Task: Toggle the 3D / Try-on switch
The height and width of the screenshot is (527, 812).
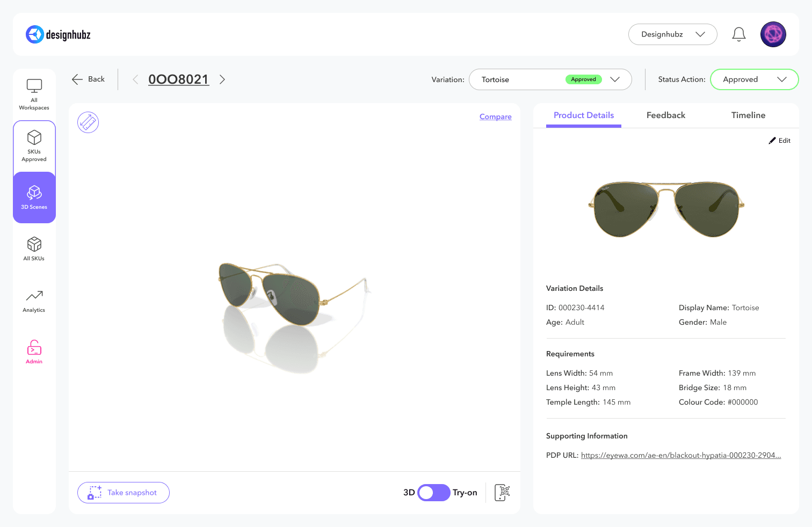Action: pos(434,493)
